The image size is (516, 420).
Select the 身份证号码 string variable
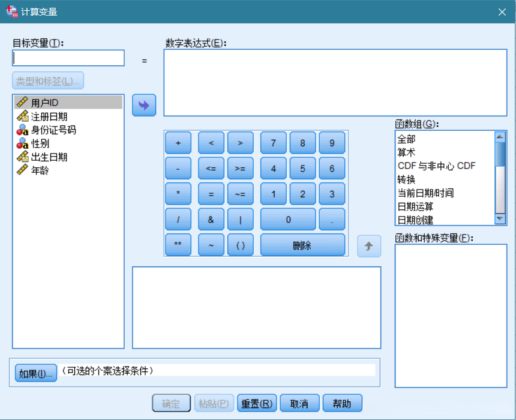tap(51, 130)
